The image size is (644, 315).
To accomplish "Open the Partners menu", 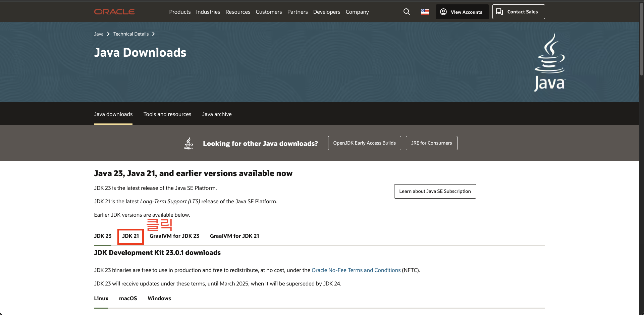I will click(298, 12).
